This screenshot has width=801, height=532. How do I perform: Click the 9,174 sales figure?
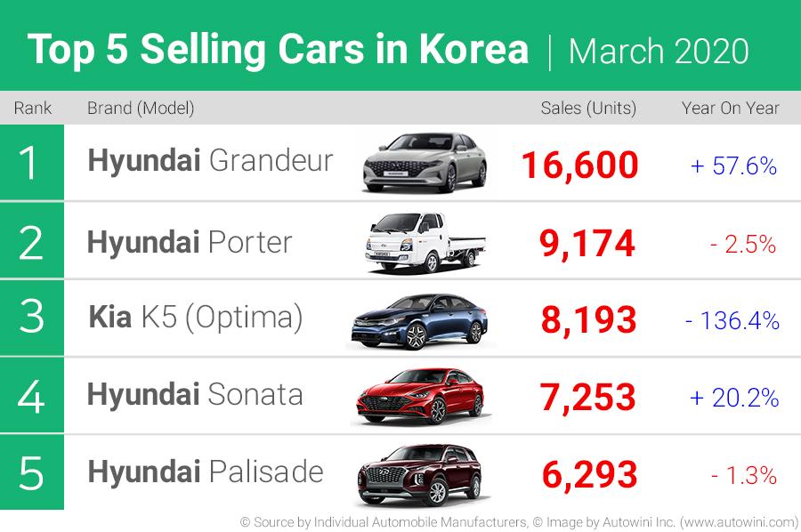click(x=587, y=244)
